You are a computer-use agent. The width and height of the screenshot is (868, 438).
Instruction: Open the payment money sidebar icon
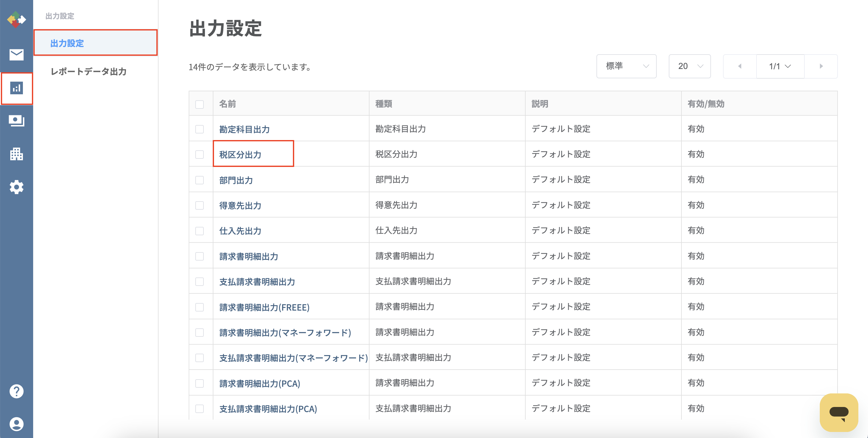16,121
